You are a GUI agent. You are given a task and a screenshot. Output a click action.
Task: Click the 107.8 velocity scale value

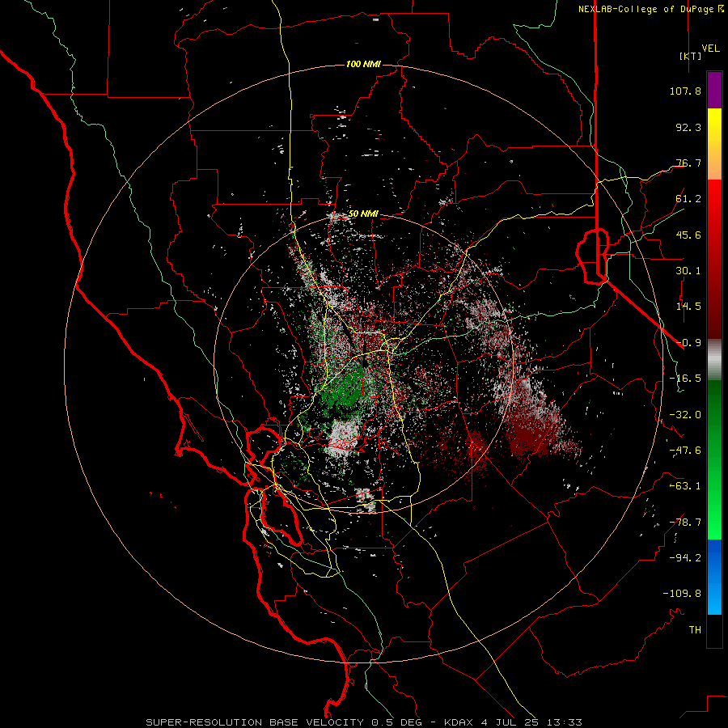[x=685, y=91]
